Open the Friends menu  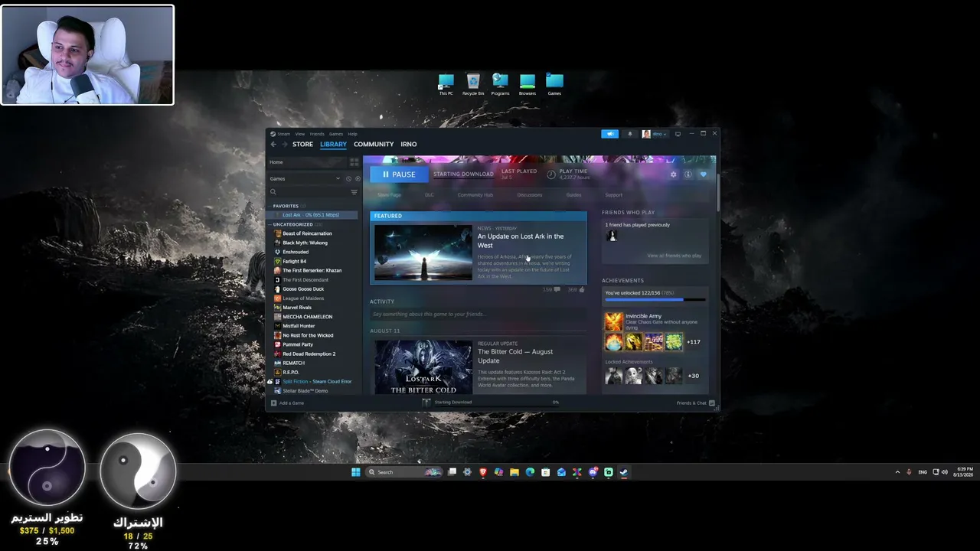(317, 134)
